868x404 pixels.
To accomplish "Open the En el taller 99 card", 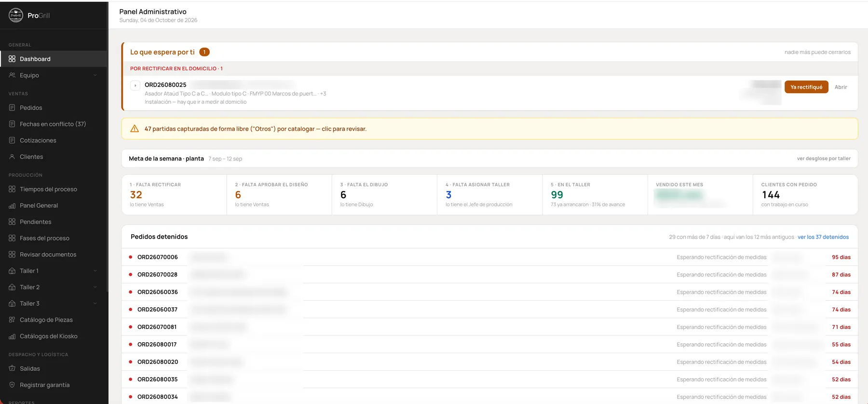I will (x=595, y=195).
